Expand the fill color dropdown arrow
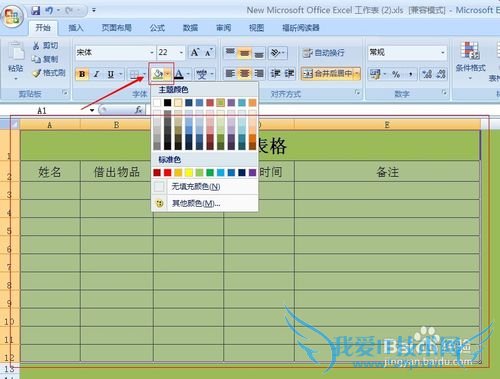This screenshot has width=500, height=379. click(x=168, y=74)
